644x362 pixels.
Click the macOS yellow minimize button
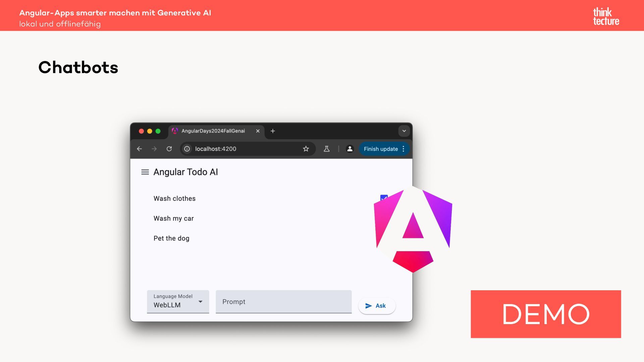click(150, 131)
